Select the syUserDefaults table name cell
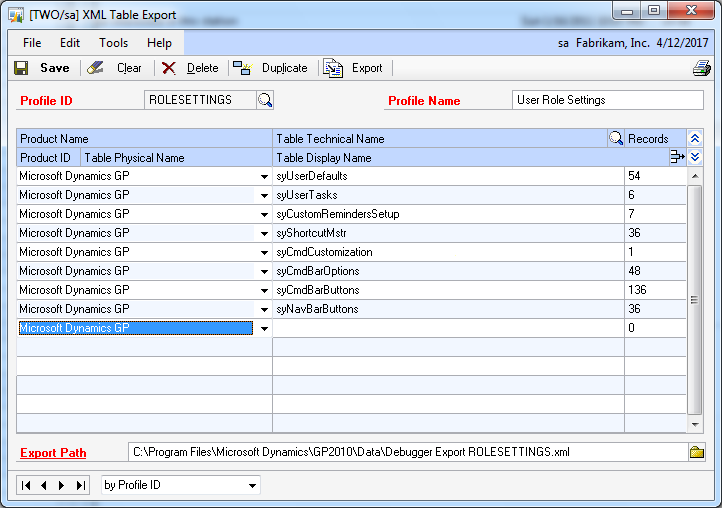The height and width of the screenshot is (508, 722). point(448,176)
